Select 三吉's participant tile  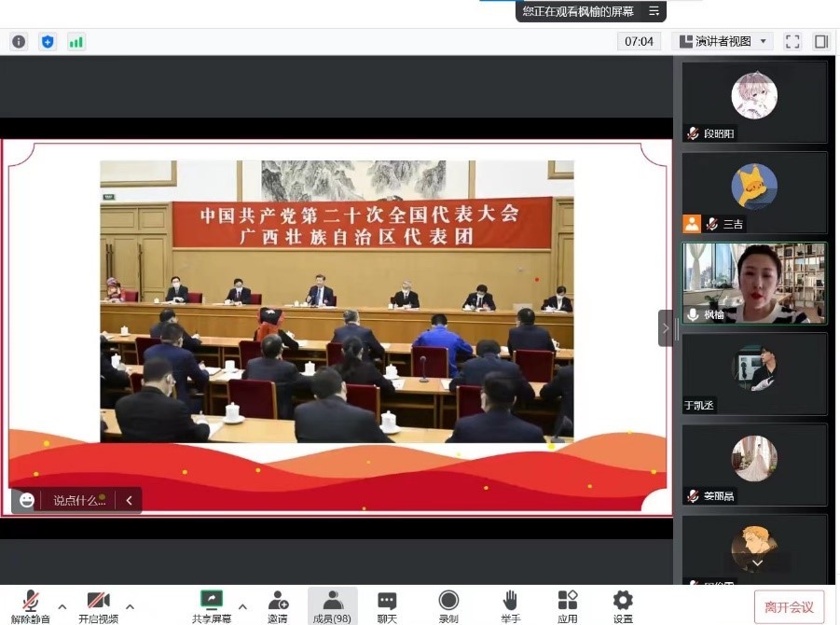coord(754,192)
